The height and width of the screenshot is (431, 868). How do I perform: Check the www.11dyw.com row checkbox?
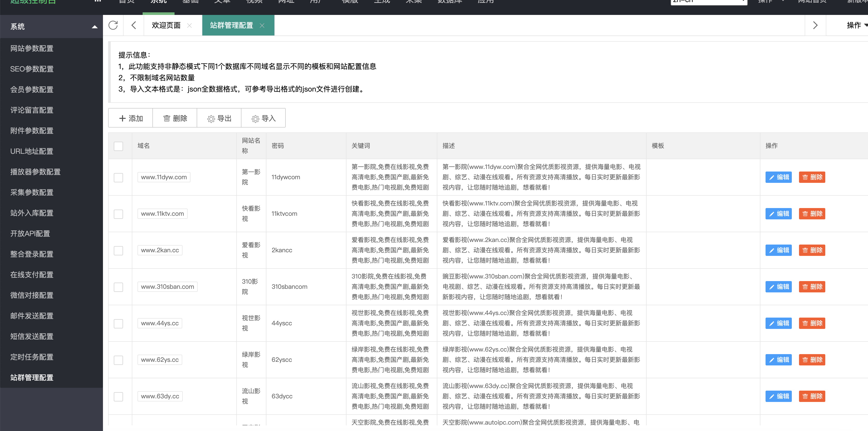coord(118,177)
